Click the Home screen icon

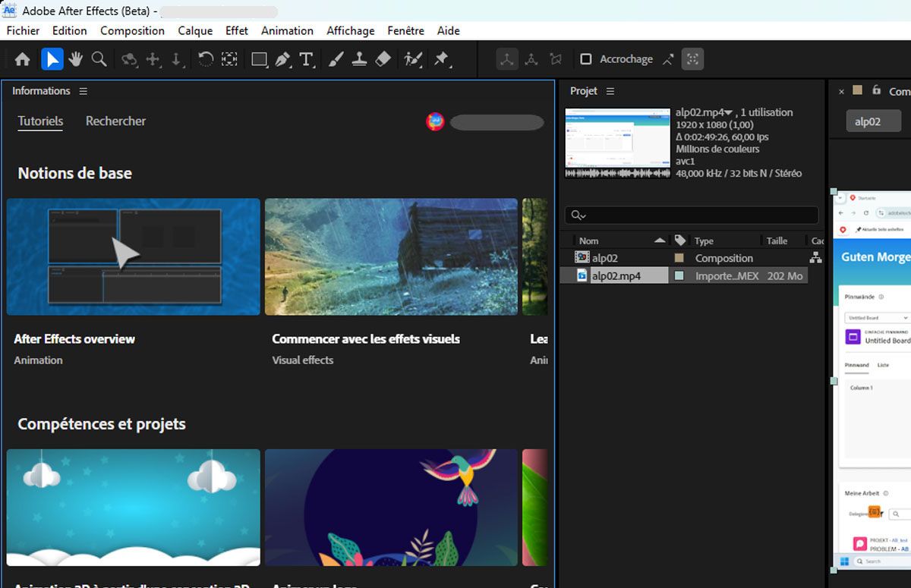click(x=23, y=59)
